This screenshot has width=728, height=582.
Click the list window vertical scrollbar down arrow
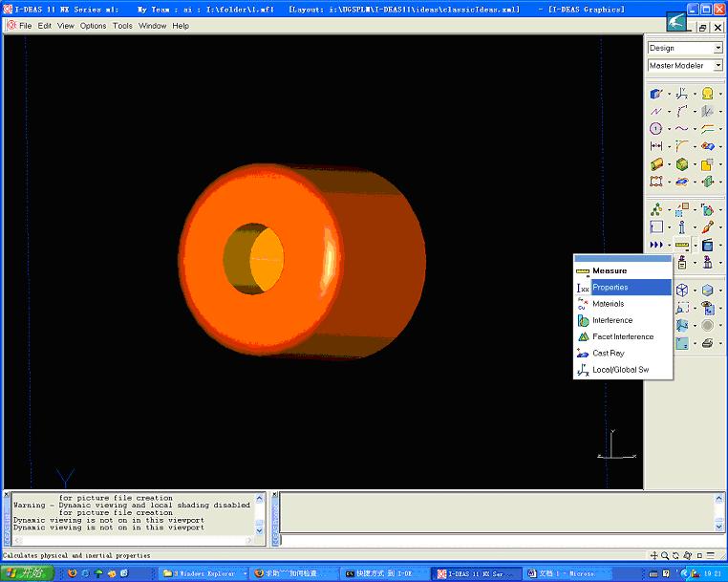point(259,530)
